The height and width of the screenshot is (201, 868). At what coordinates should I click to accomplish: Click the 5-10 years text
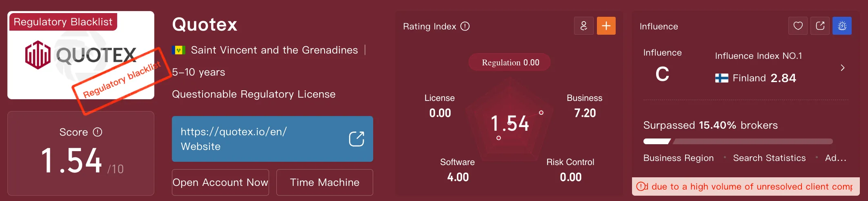(198, 72)
